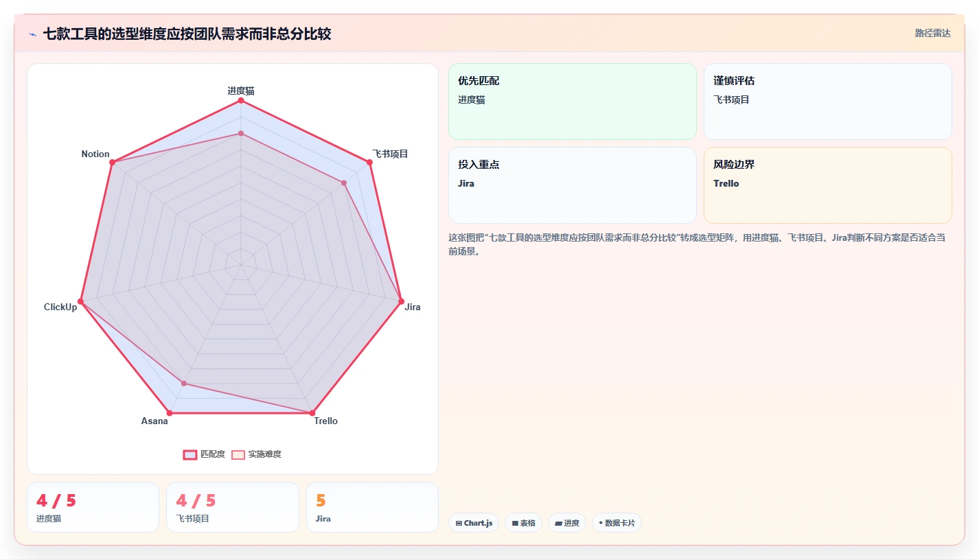Select the Jira axis label on radar

coord(413,307)
